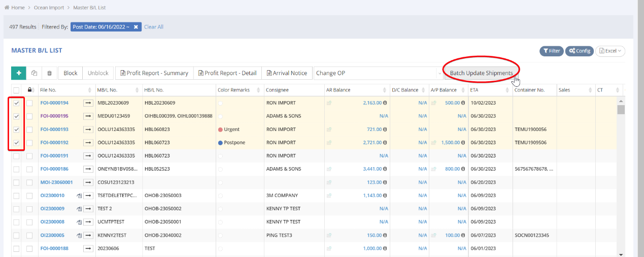Open the Filter panel
The height and width of the screenshot is (257, 644).
pyautogui.click(x=551, y=51)
